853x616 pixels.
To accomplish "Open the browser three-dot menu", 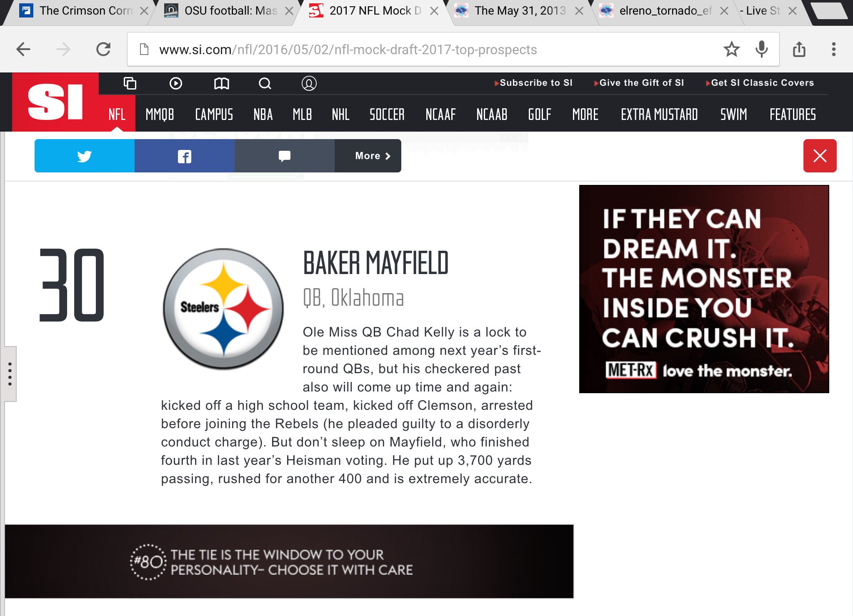I will pos(833,49).
